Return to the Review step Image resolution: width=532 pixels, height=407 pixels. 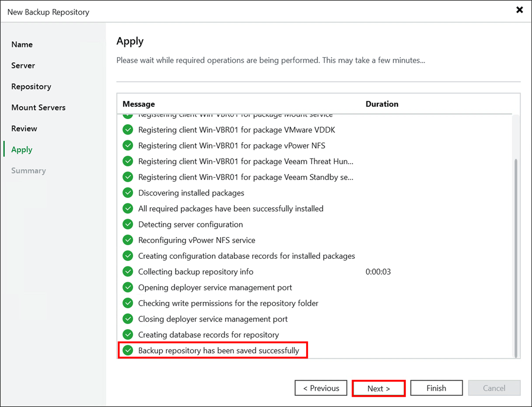tap(24, 128)
